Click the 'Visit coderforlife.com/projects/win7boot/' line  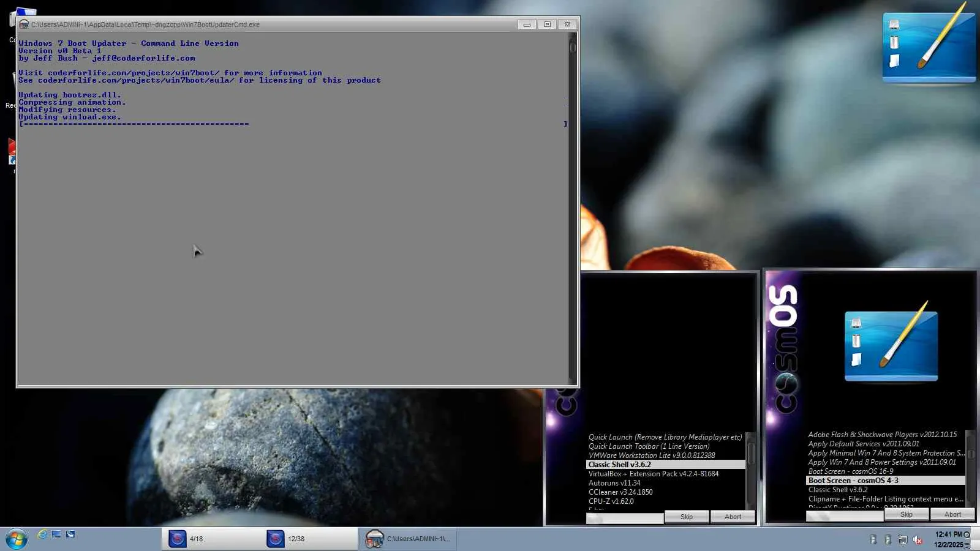[x=170, y=73]
